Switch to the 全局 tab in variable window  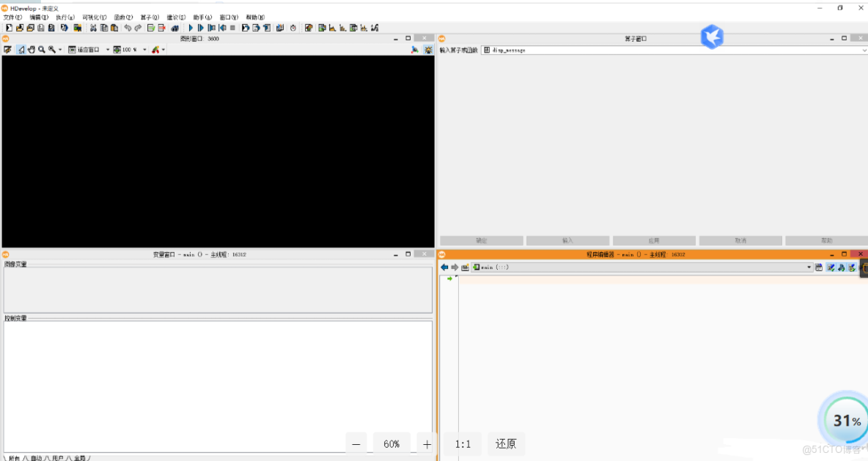pyautogui.click(x=80, y=457)
